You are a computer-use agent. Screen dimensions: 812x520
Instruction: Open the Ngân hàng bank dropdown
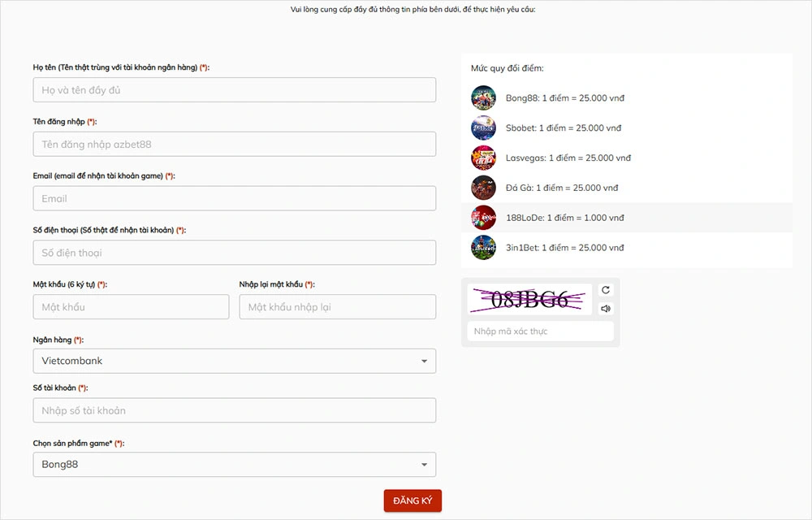pos(235,361)
